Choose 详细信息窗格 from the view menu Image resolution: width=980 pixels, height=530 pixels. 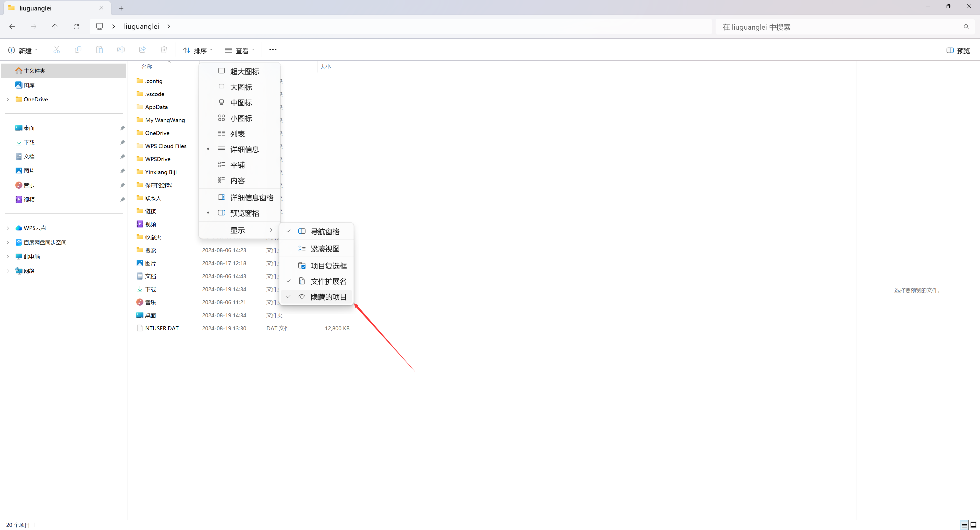coord(251,197)
